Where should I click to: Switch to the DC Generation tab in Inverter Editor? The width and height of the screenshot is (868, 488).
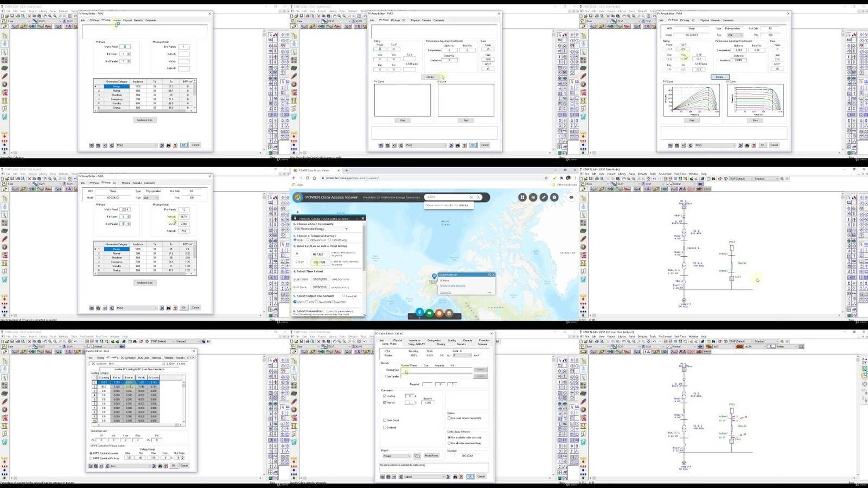pos(129,358)
